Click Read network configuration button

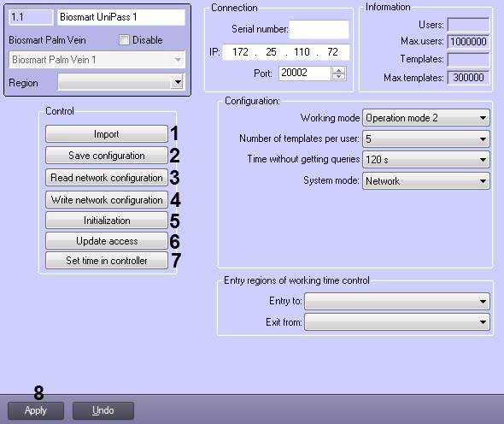tap(107, 178)
